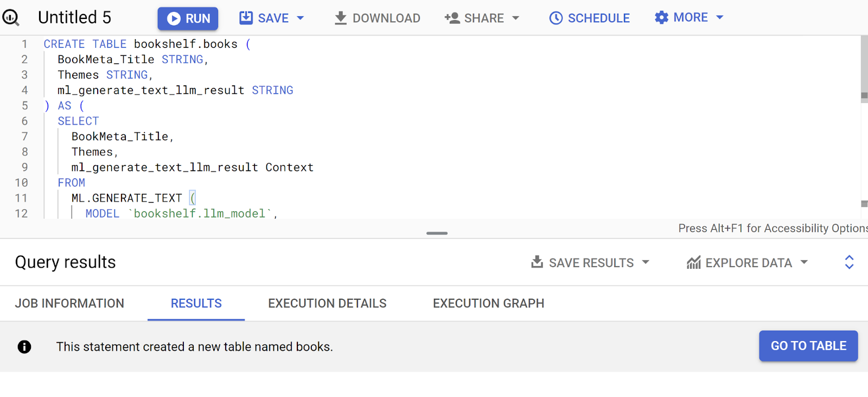Image resolution: width=868 pixels, height=397 pixels.
Task: Click the SHARE add-person icon
Action: (x=452, y=18)
